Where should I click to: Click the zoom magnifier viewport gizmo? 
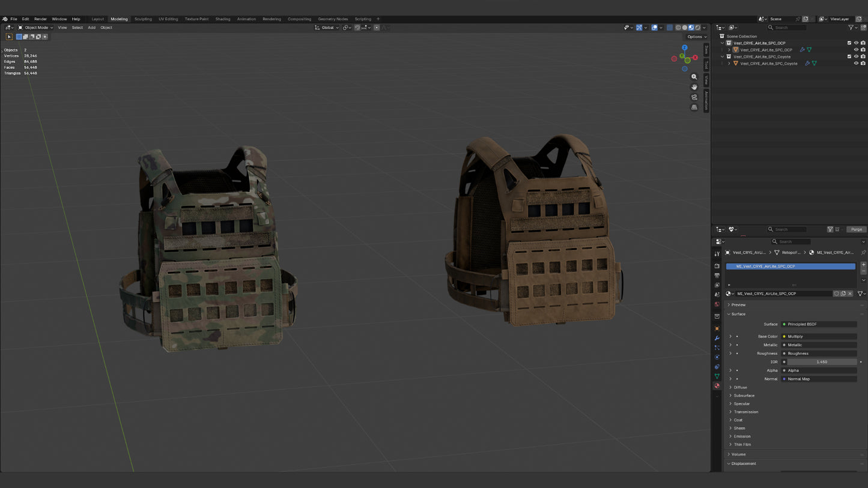694,77
